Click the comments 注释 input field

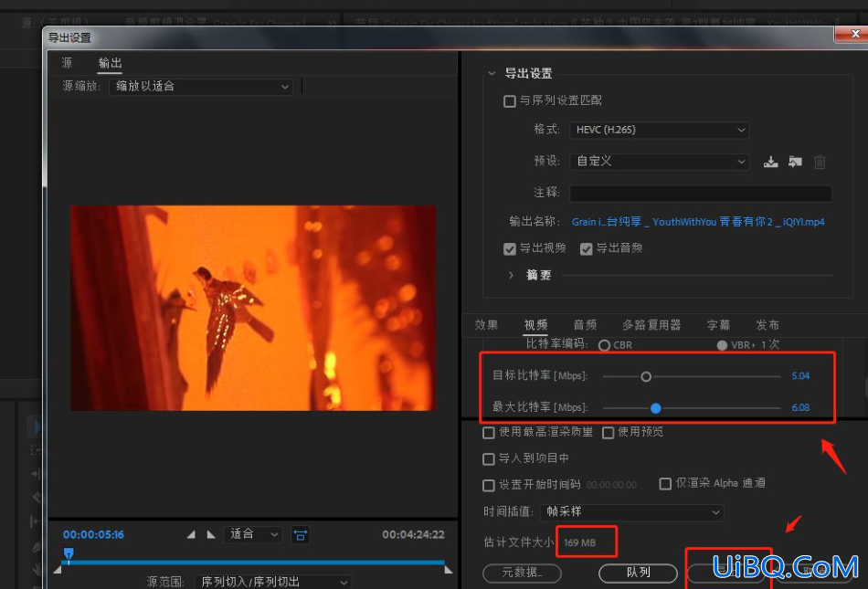(x=700, y=193)
